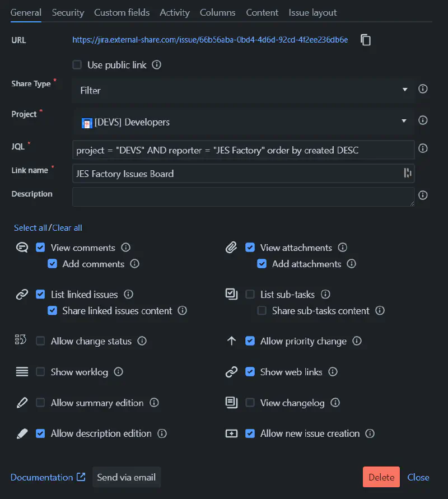Screen dimensions: 448x499
Task: Check the List sub-tasks option
Action: tap(250, 294)
